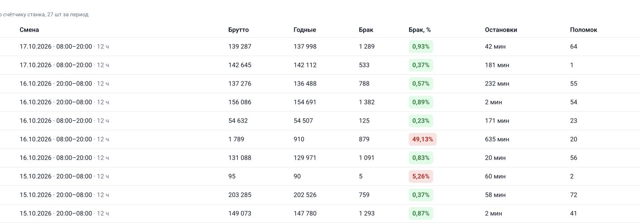Select the red 5,26% defect badge
The image size is (644, 223).
click(421, 176)
